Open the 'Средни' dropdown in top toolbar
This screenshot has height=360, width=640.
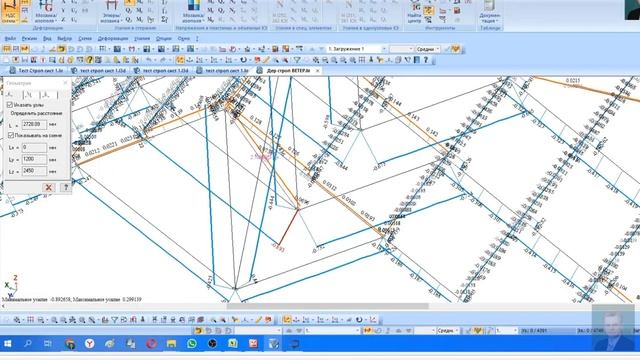pyautogui.click(x=427, y=49)
